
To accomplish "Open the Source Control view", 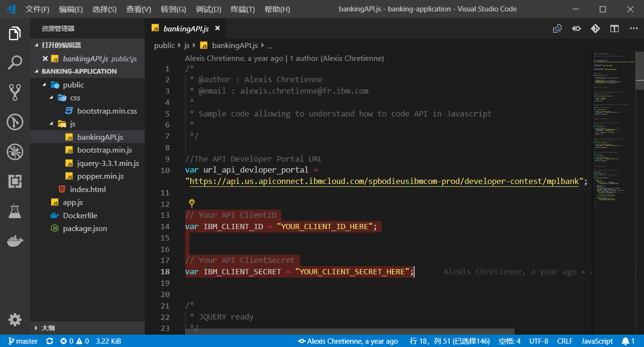I will coord(15,92).
